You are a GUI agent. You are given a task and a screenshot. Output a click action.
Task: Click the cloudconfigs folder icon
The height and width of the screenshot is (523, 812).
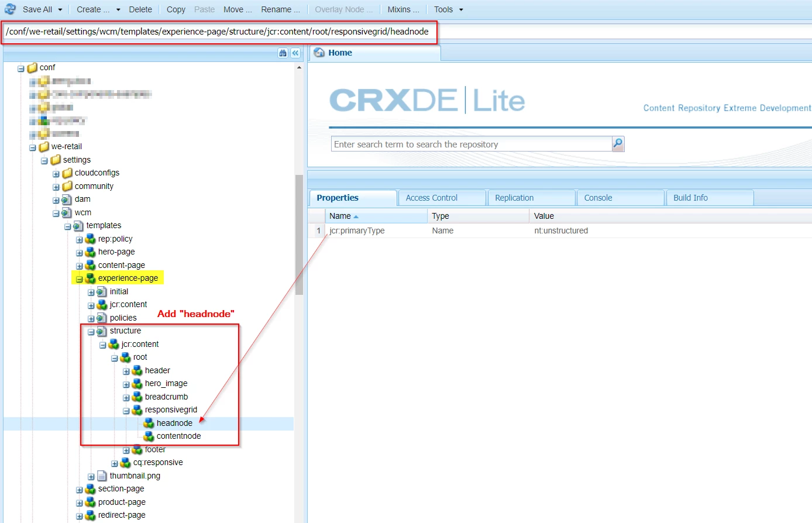point(67,173)
